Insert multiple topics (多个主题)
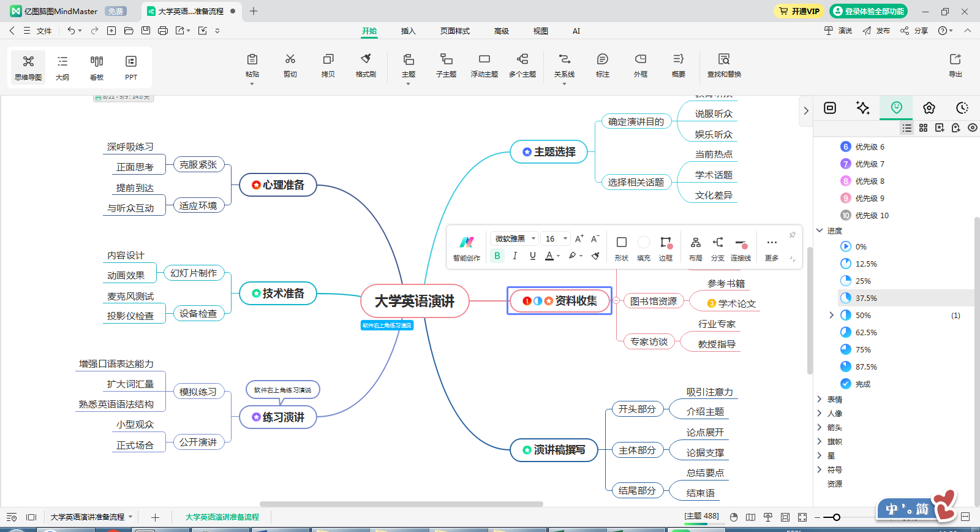The image size is (980, 532). 522,66
